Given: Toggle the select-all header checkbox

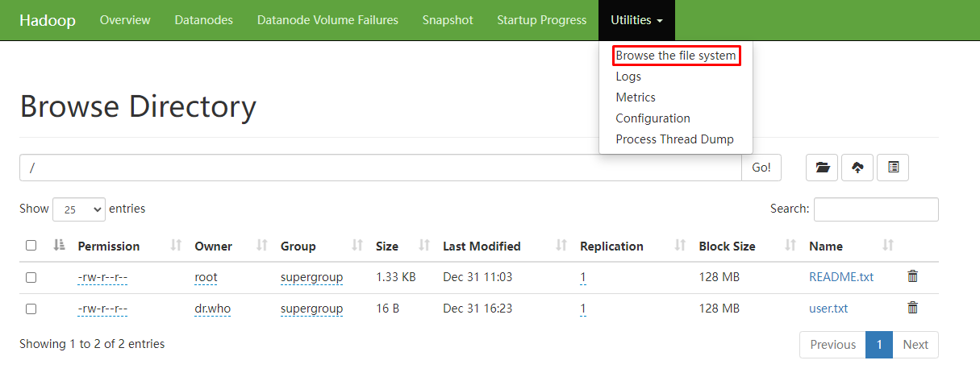Looking at the screenshot, I should click(31, 246).
